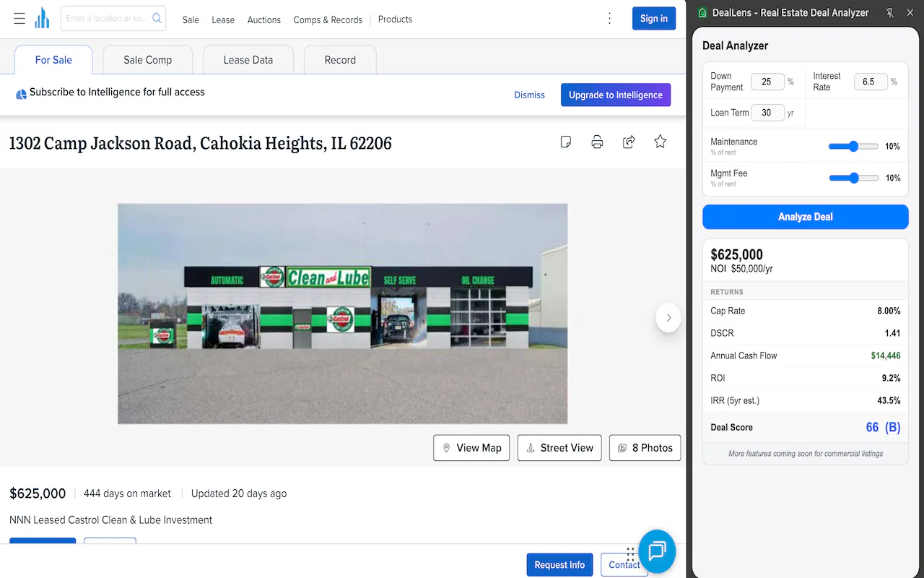This screenshot has width=924, height=578.
Task: Click the car wash property photo
Action: coord(343,314)
